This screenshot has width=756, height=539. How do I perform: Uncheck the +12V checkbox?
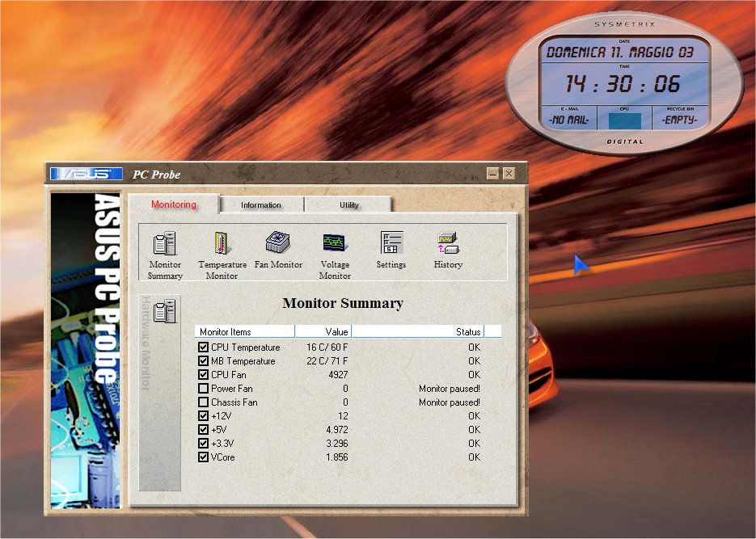pos(204,415)
